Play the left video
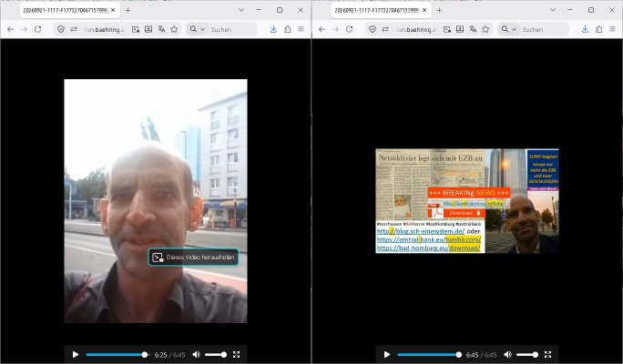The width and height of the screenshot is (623, 364). [x=75, y=355]
